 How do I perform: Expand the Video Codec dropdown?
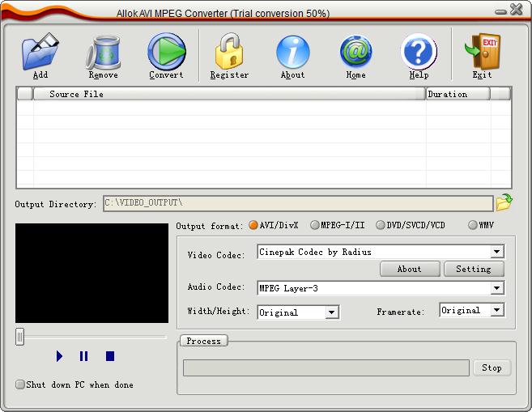[x=496, y=253]
